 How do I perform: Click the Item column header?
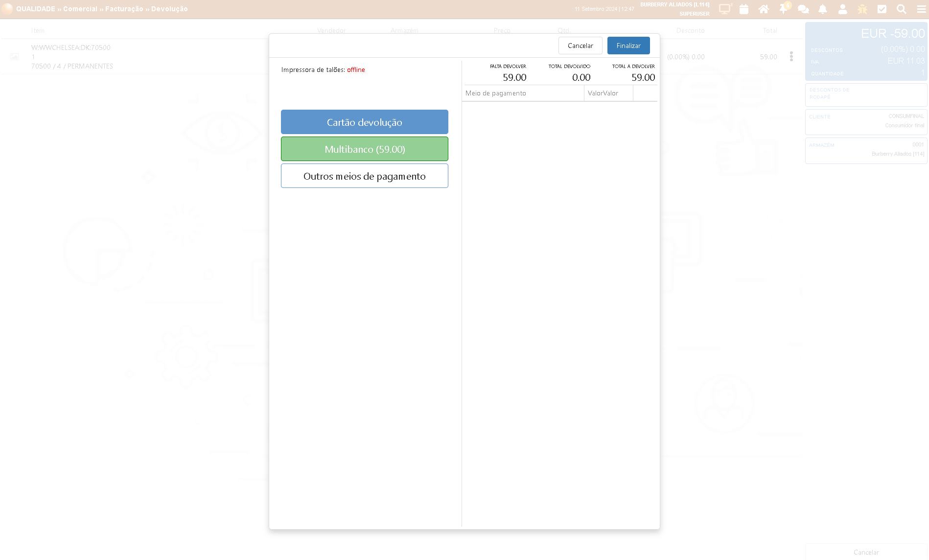(x=38, y=30)
